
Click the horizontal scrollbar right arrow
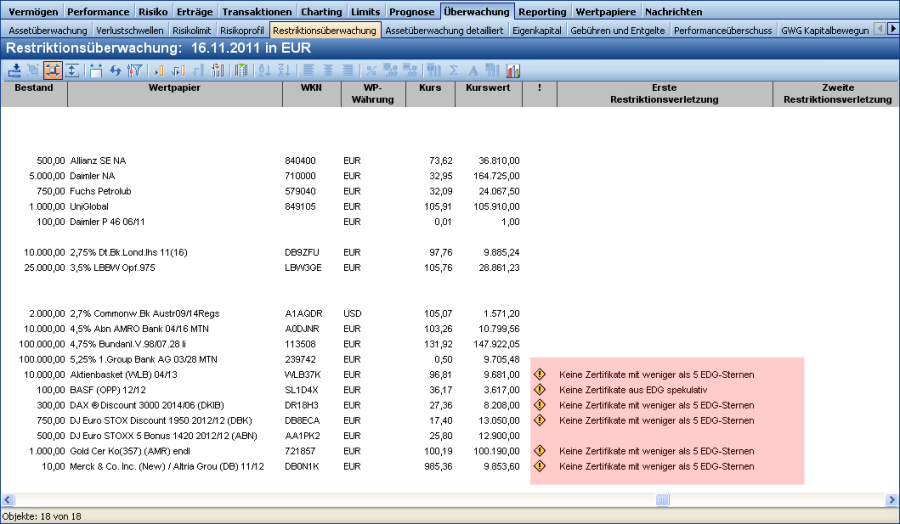(892, 499)
